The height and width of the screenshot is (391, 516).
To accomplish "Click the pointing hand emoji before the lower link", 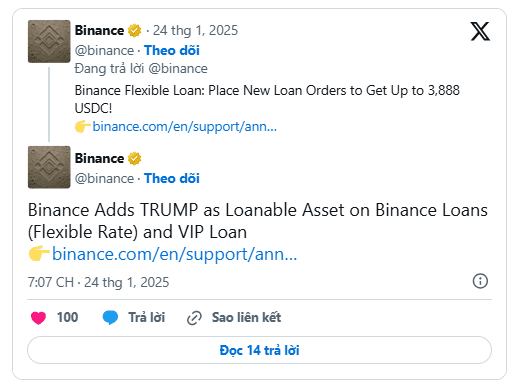I will pyautogui.click(x=39, y=254).
